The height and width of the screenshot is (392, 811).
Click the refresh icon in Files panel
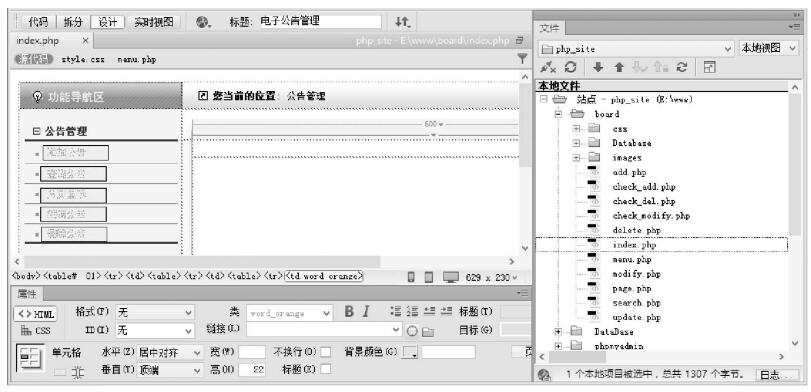[x=570, y=68]
